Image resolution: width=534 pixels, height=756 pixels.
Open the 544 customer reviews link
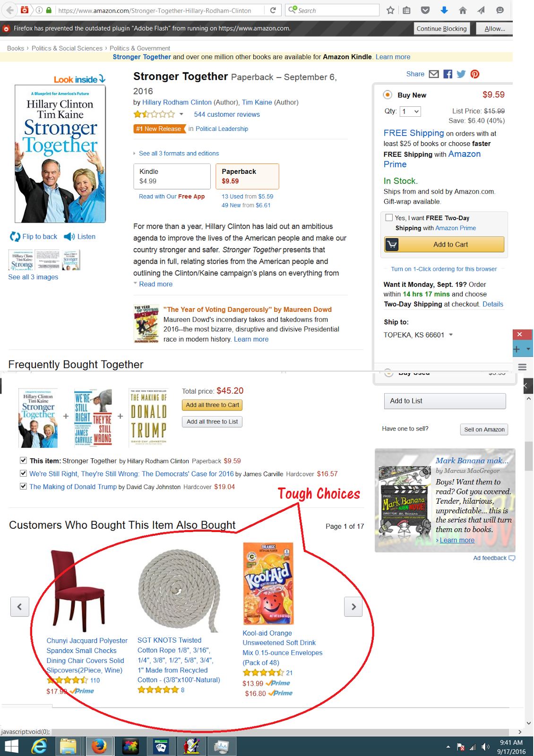[x=227, y=114]
